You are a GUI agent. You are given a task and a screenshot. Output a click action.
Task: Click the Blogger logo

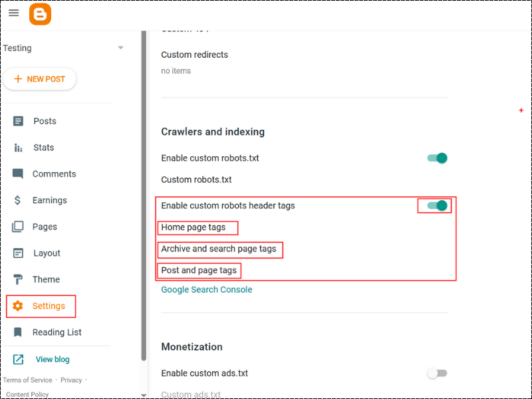point(40,13)
